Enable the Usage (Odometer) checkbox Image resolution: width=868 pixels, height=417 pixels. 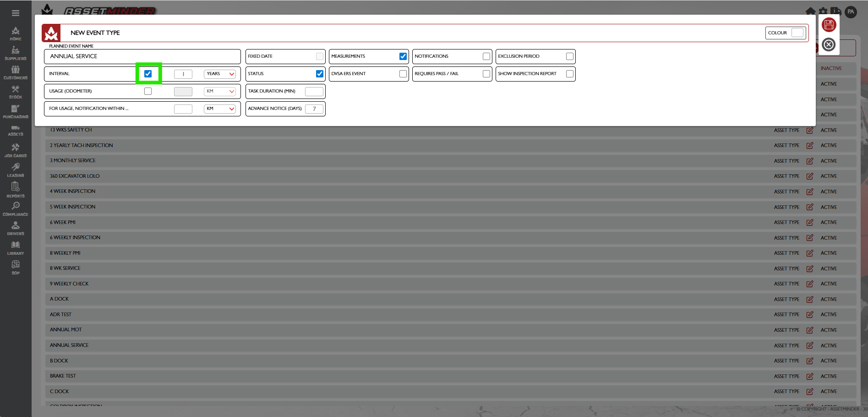(148, 91)
